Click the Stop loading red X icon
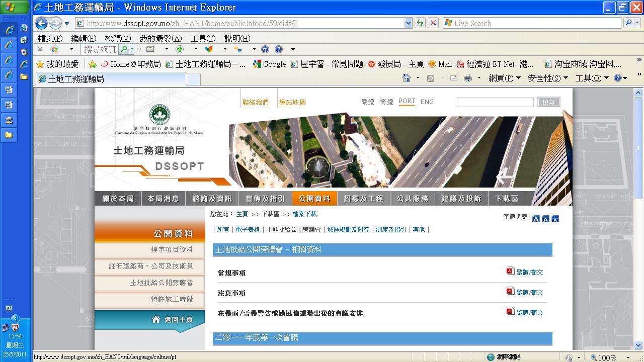 [433, 23]
